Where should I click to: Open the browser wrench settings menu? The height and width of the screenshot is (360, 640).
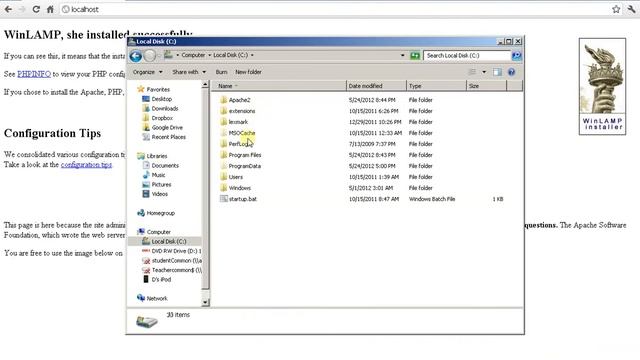[631, 9]
